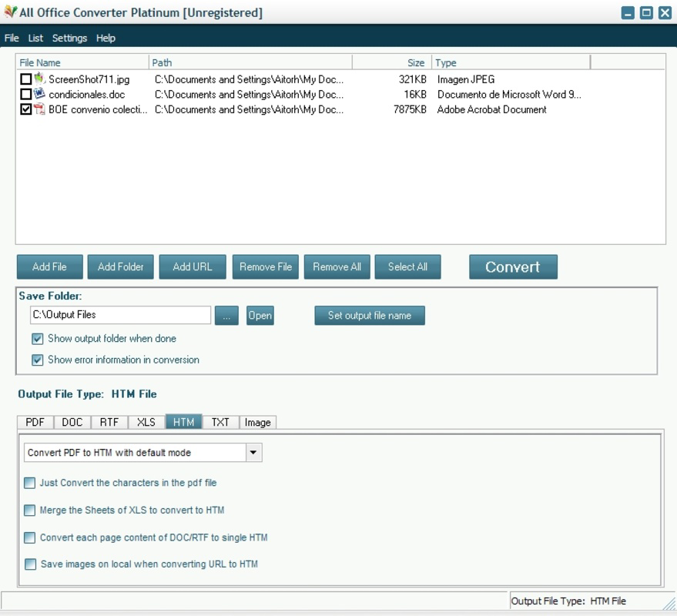Click the Adobe Acrobat Document type cell

[492, 109]
